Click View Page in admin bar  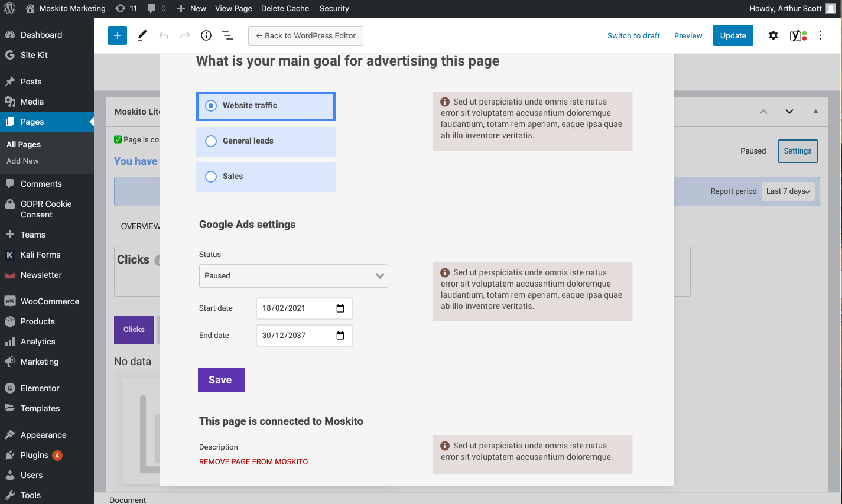[233, 8]
